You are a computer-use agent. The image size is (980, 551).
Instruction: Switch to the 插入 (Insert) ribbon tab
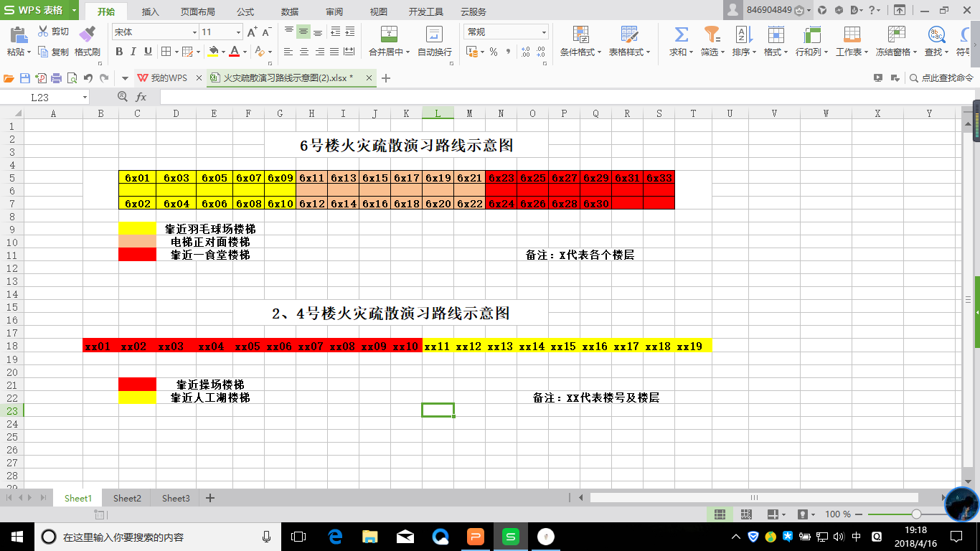[151, 11]
